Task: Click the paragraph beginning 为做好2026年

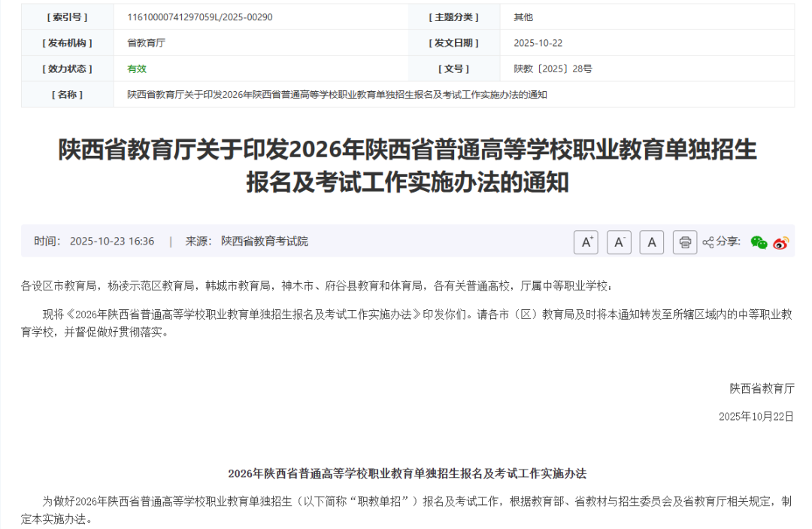Action: click(407, 510)
